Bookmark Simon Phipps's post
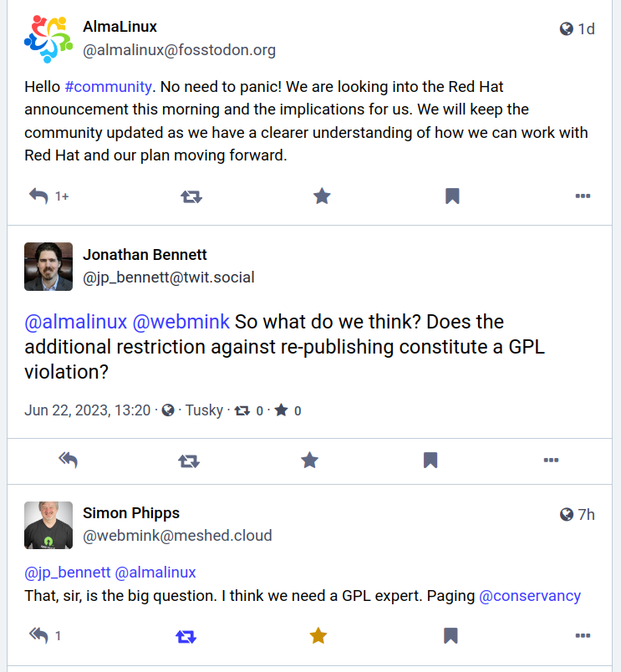 [450, 636]
